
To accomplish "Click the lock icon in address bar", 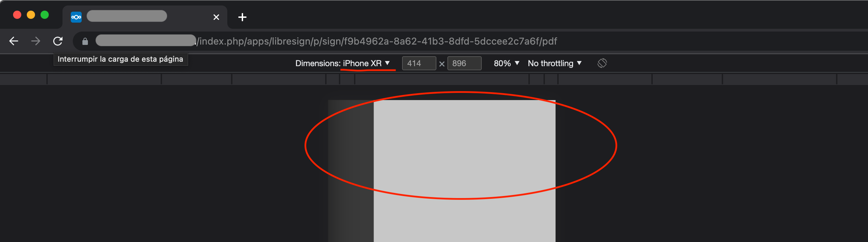I will tap(85, 41).
